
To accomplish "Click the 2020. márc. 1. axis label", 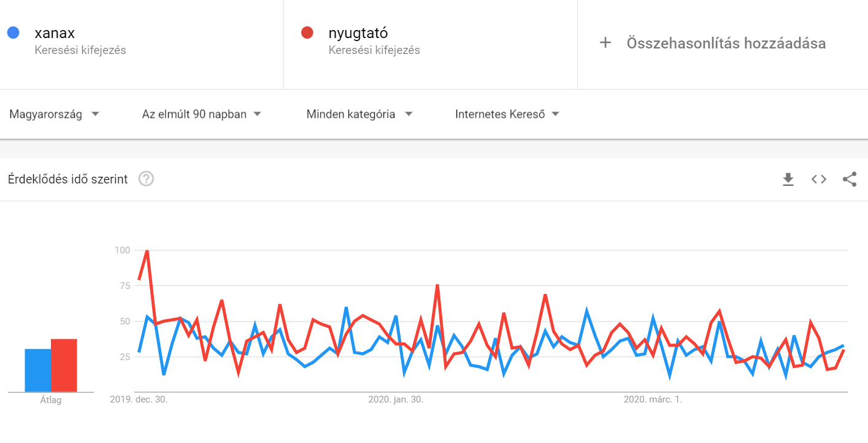I will pos(653,399).
